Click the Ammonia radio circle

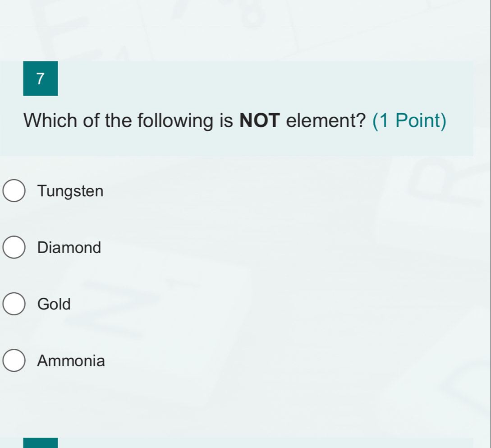(14, 361)
